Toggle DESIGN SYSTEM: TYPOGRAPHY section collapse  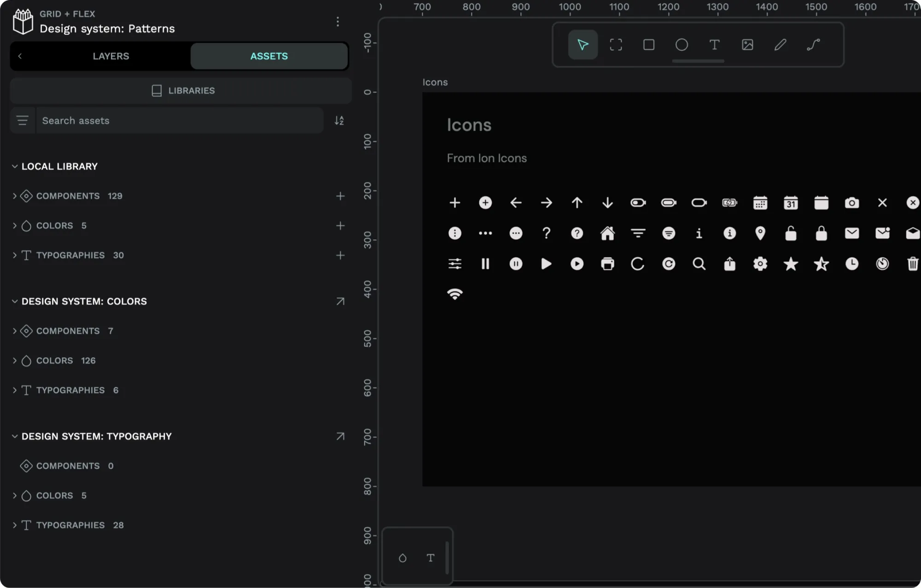pos(14,436)
